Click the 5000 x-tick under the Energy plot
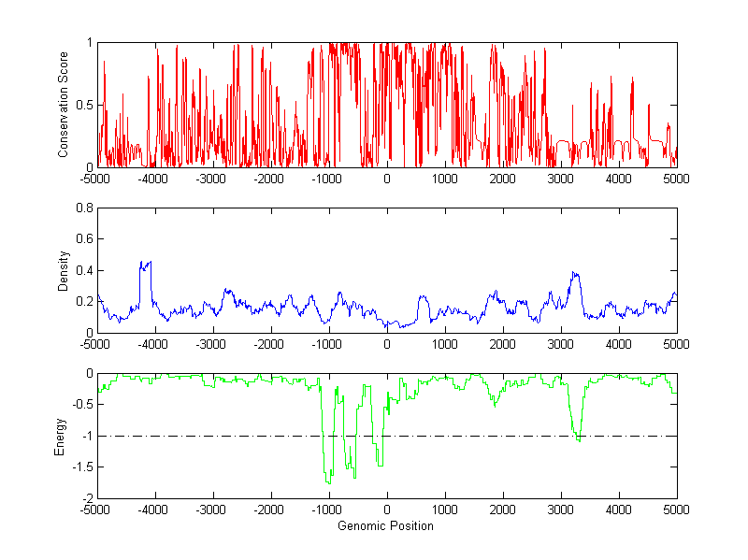 676,510
